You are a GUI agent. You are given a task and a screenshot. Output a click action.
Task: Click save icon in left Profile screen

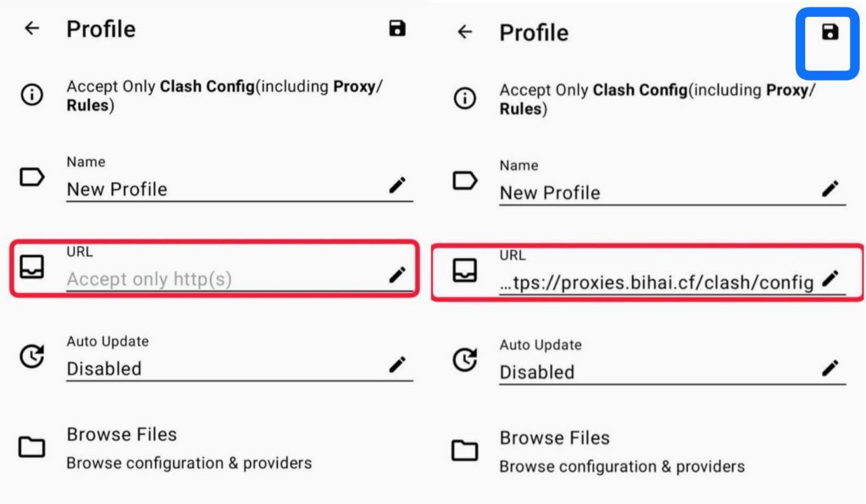click(x=397, y=28)
